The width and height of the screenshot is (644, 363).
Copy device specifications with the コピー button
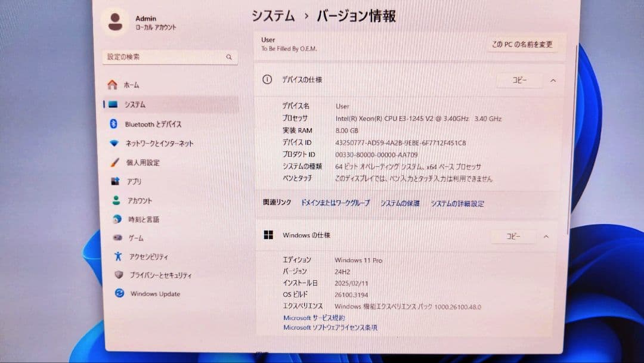tap(519, 80)
